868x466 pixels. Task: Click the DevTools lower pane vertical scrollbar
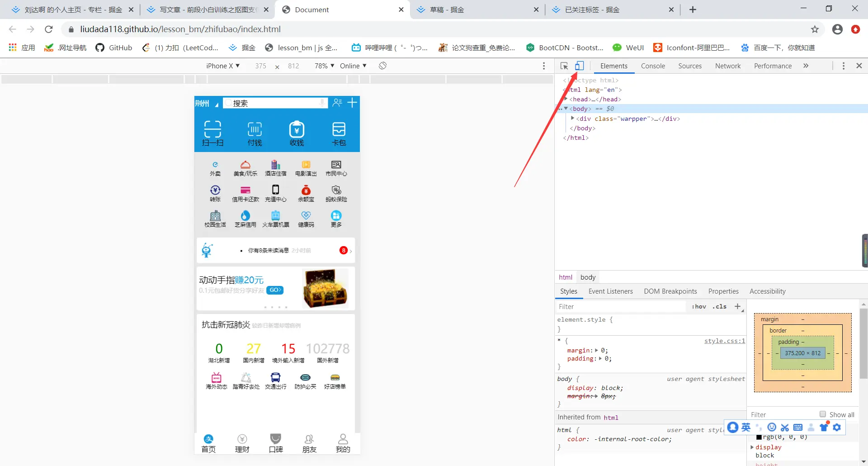coord(863,343)
